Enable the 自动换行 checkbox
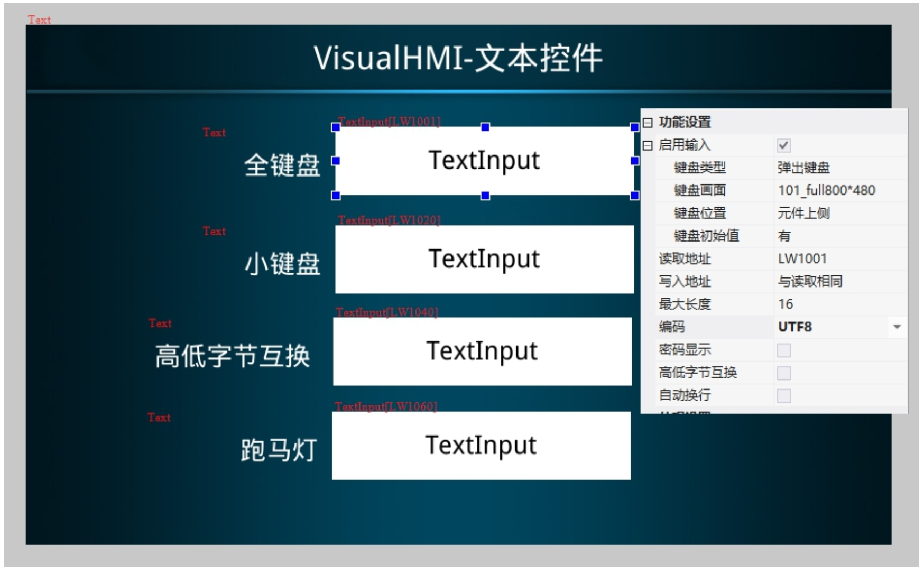 [x=783, y=396]
